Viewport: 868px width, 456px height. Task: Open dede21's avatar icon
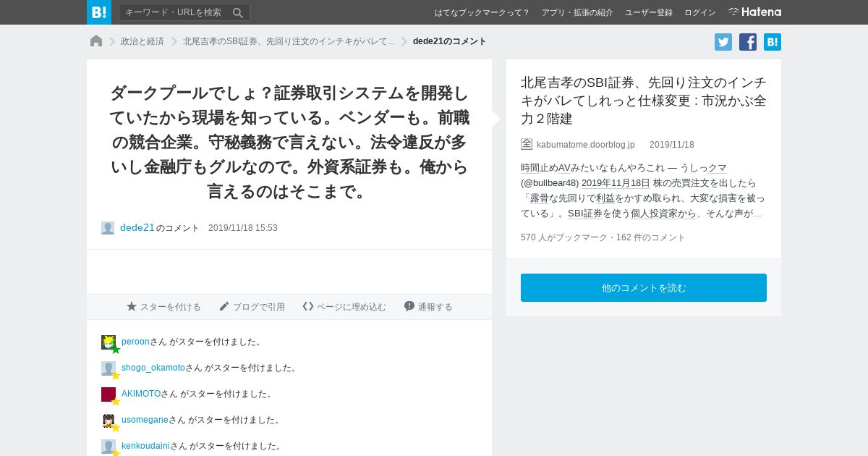click(108, 228)
